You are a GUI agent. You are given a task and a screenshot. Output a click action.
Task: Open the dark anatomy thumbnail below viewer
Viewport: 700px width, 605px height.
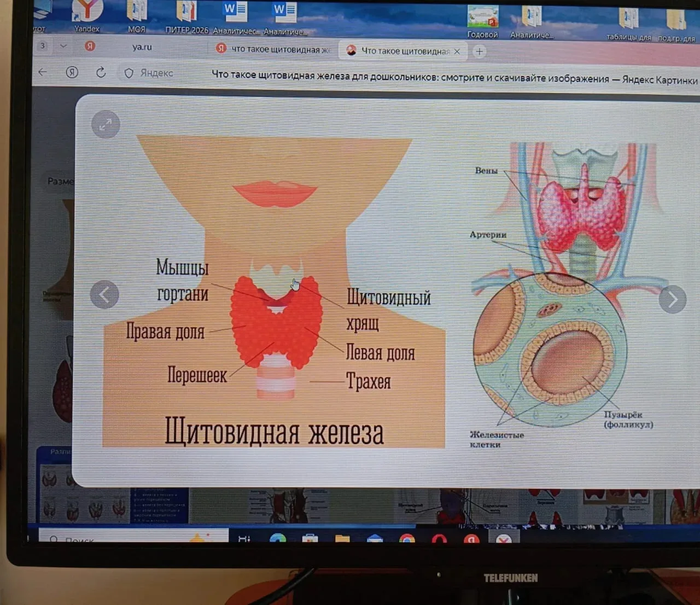pyautogui.click(x=287, y=504)
